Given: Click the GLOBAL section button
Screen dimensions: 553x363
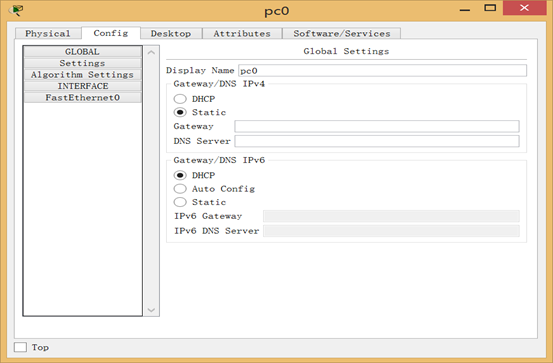Looking at the screenshot, I should [x=83, y=52].
